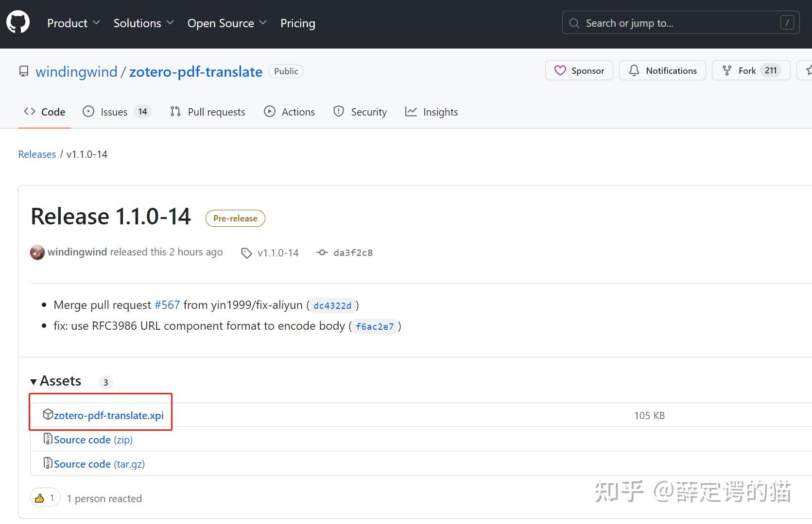
Task: Click the commit icon beside da3f2c8
Action: [x=322, y=253]
